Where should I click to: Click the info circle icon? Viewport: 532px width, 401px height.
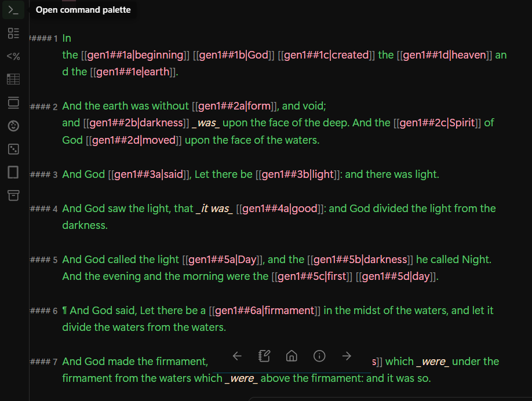point(319,356)
